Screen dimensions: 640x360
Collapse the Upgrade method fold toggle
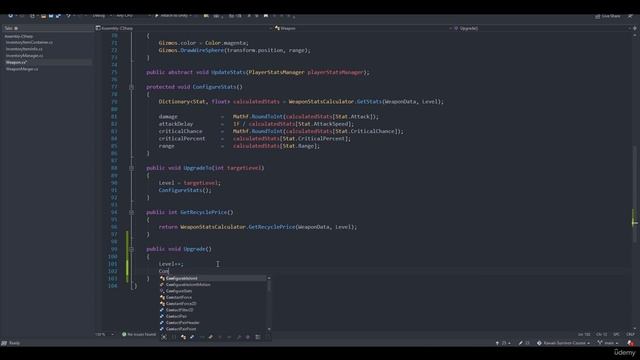(x=131, y=249)
